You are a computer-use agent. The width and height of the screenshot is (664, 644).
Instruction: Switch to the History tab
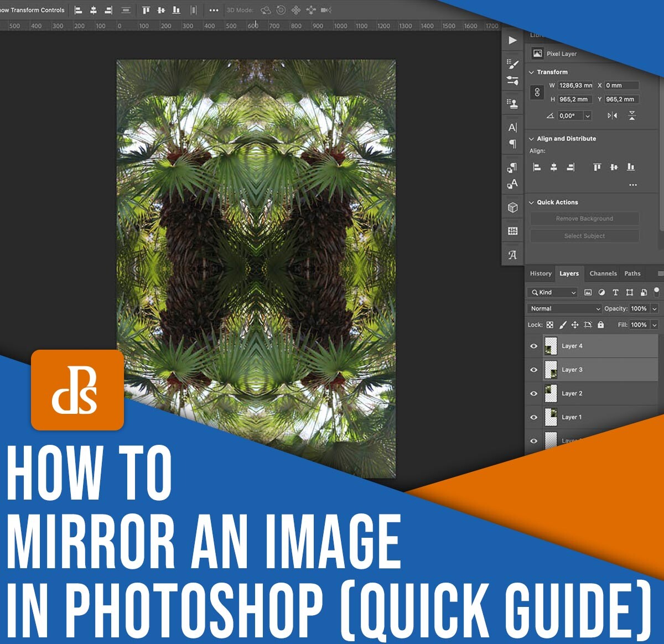pos(541,273)
